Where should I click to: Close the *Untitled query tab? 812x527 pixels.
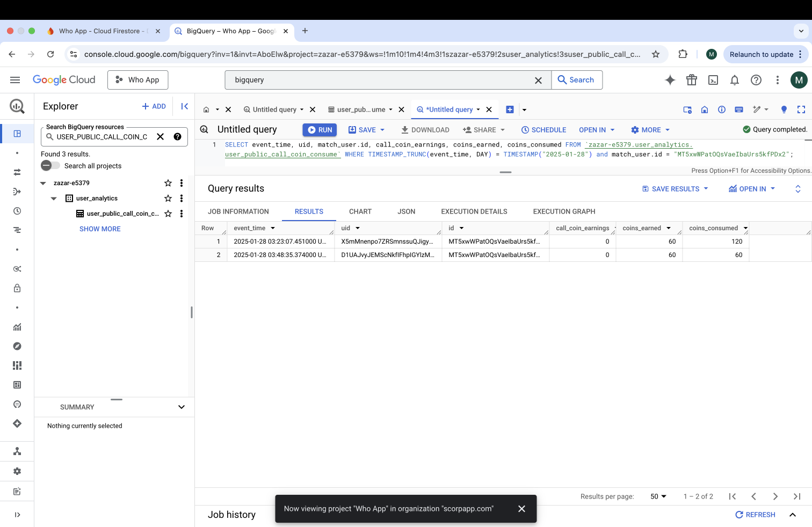tap(489, 109)
